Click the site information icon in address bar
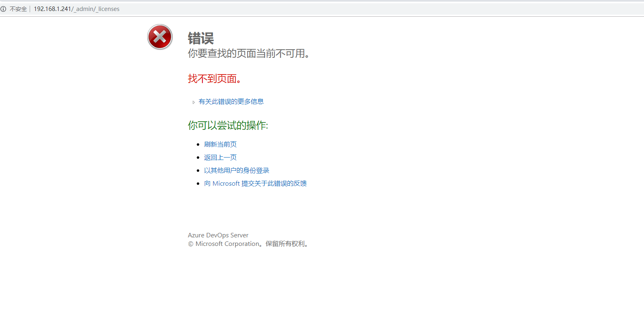The width and height of the screenshot is (644, 320). (x=3, y=9)
